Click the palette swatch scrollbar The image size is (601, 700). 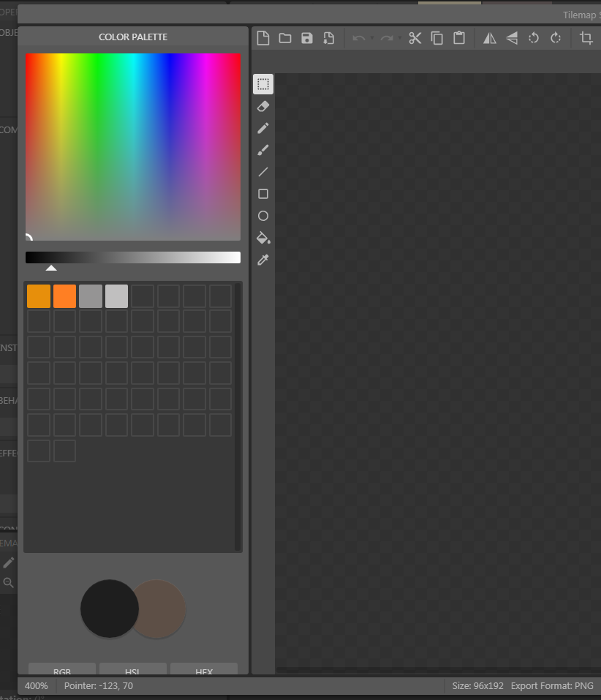(x=238, y=418)
